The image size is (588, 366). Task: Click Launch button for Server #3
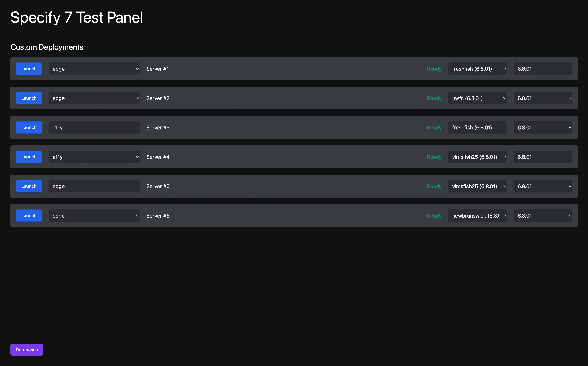pos(29,128)
